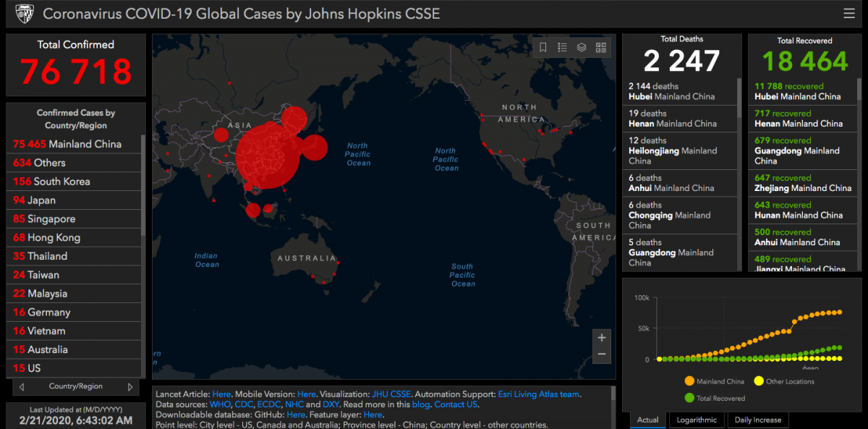Select 75 465 Mainland China row
Screen dimensions: 868x429
(x=74, y=144)
